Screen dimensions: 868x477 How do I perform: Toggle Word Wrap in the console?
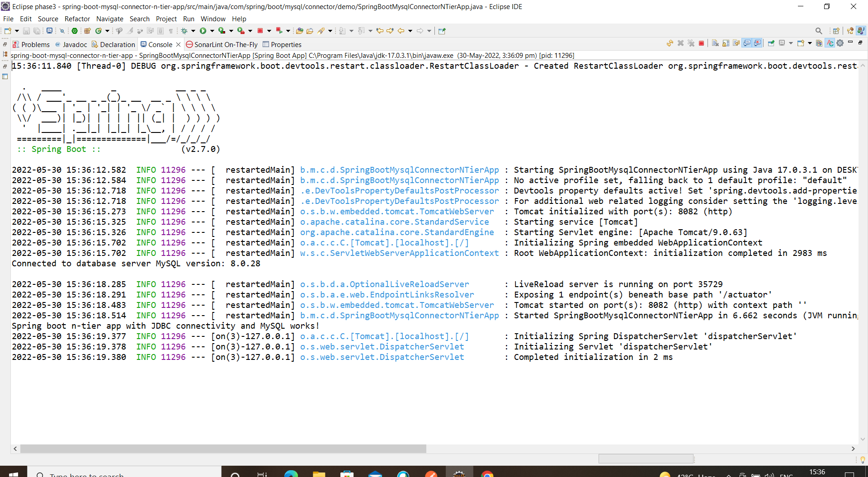click(x=736, y=43)
